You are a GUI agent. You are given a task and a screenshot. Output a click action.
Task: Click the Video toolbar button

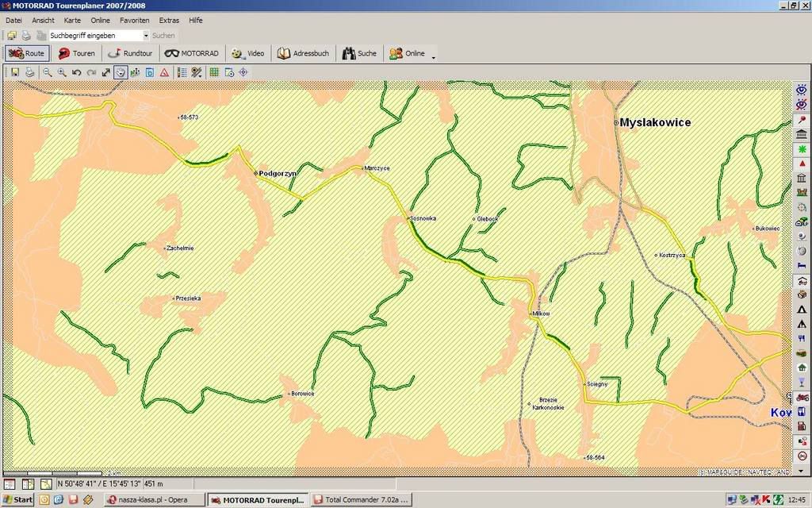(x=248, y=53)
